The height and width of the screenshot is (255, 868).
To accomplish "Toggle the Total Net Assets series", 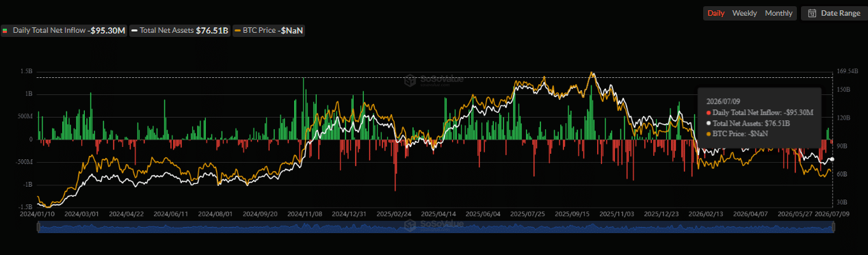I will click(x=181, y=31).
